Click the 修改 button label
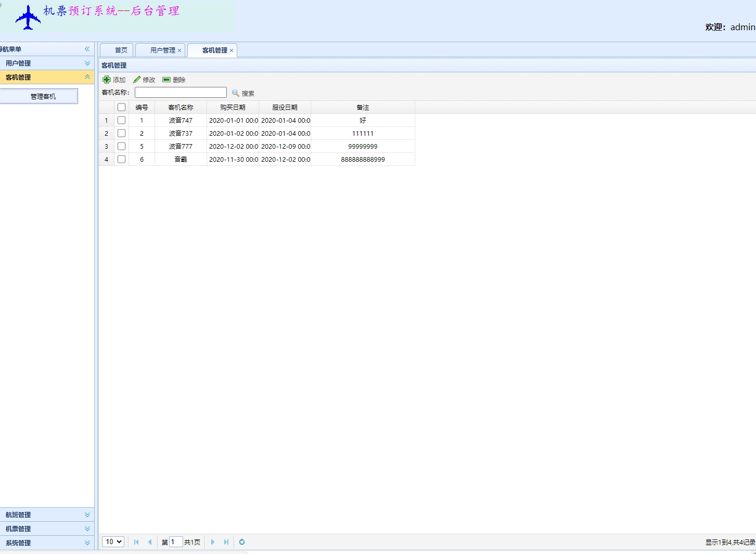 coord(149,80)
